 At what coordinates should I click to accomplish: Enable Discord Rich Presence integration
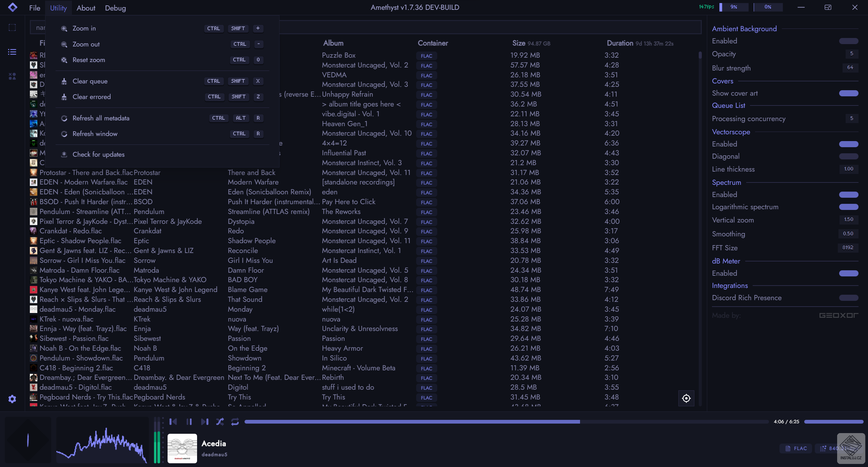point(848,298)
